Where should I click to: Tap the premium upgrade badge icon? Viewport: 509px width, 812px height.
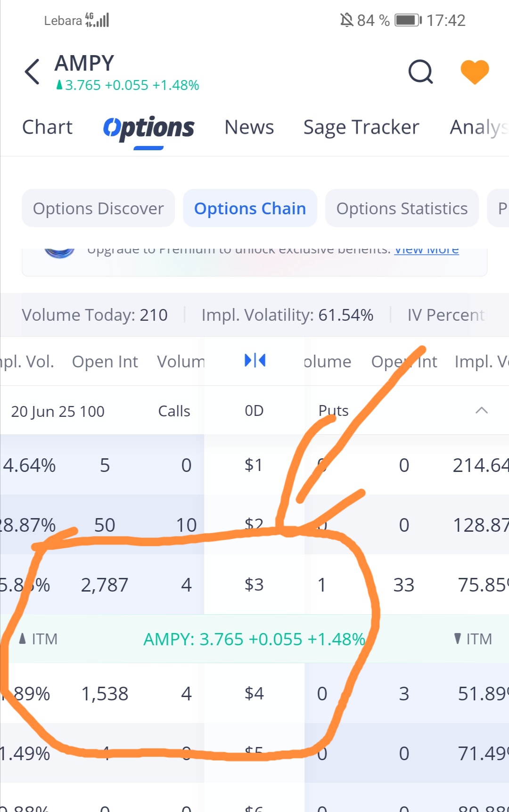coord(59,252)
